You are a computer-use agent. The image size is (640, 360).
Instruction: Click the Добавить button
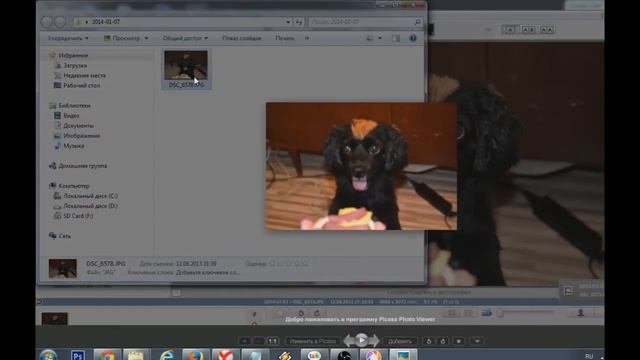[400, 341]
